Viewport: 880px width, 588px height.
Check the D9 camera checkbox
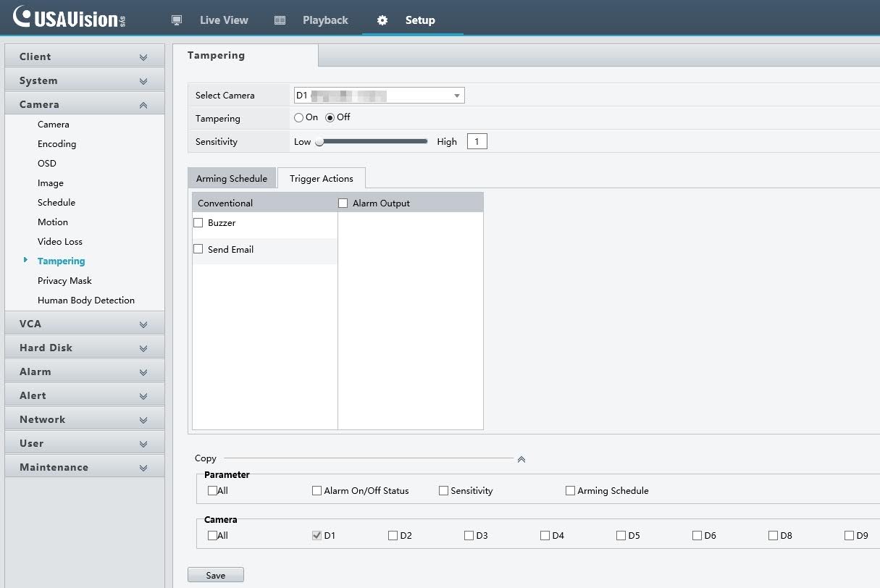(x=849, y=536)
